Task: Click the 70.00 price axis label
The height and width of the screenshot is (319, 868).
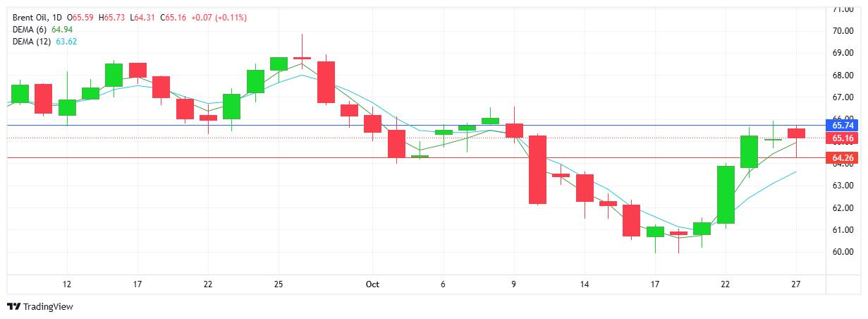Action: point(843,31)
